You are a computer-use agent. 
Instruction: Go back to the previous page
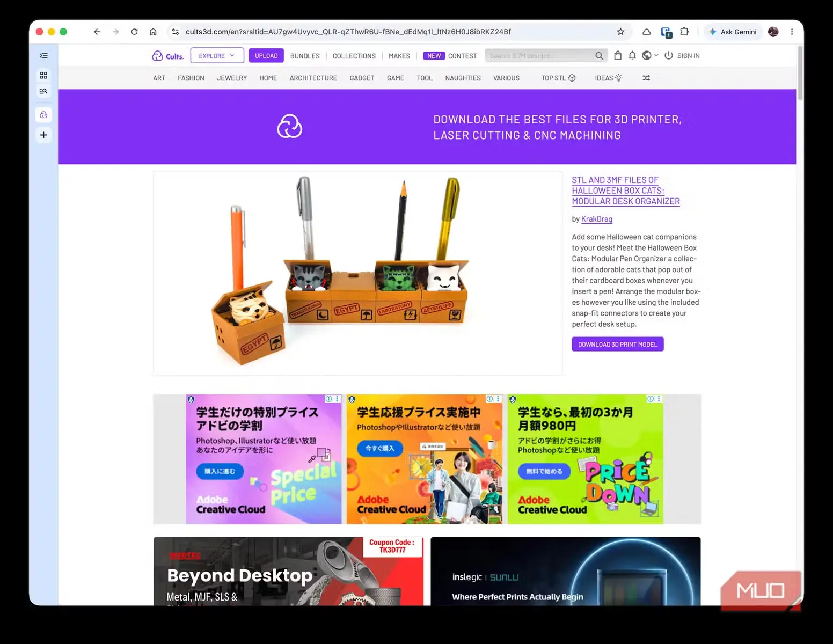pos(97,32)
